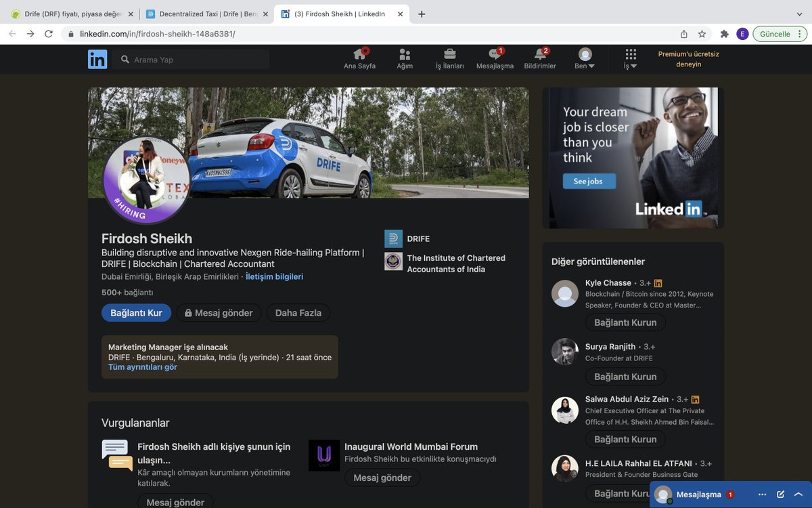This screenshot has height=508, width=812.
Task: Open Bildirimler notifications bell
Action: [x=540, y=59]
